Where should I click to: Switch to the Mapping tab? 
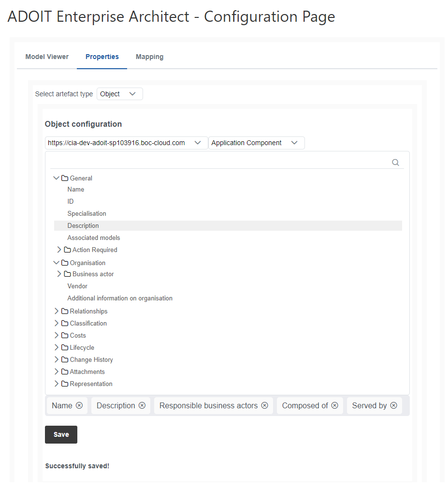(x=149, y=57)
